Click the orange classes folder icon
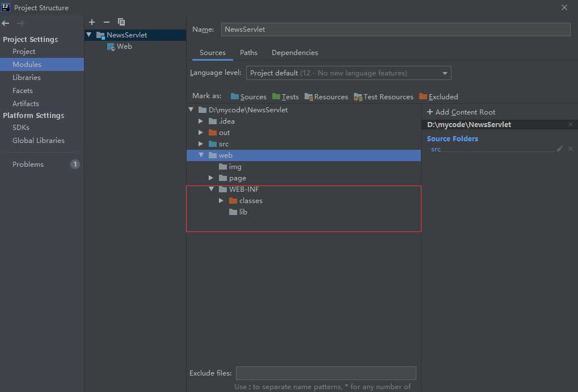 [x=233, y=201]
